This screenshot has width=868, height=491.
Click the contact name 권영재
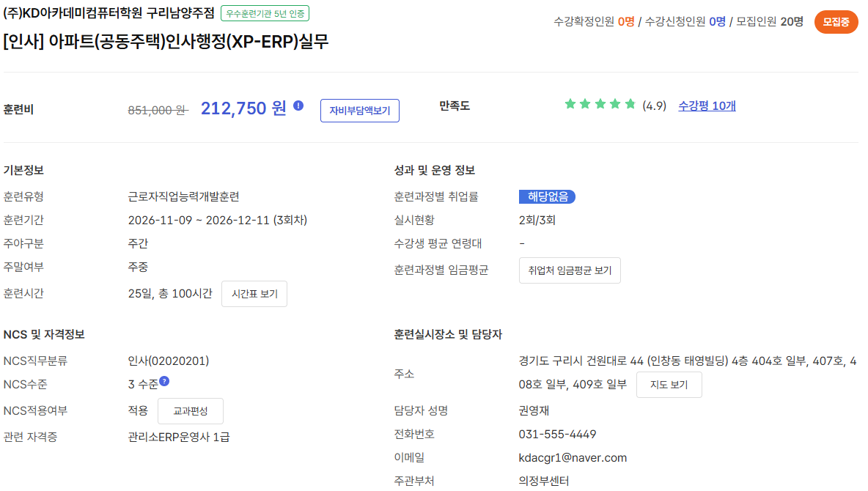pos(534,410)
